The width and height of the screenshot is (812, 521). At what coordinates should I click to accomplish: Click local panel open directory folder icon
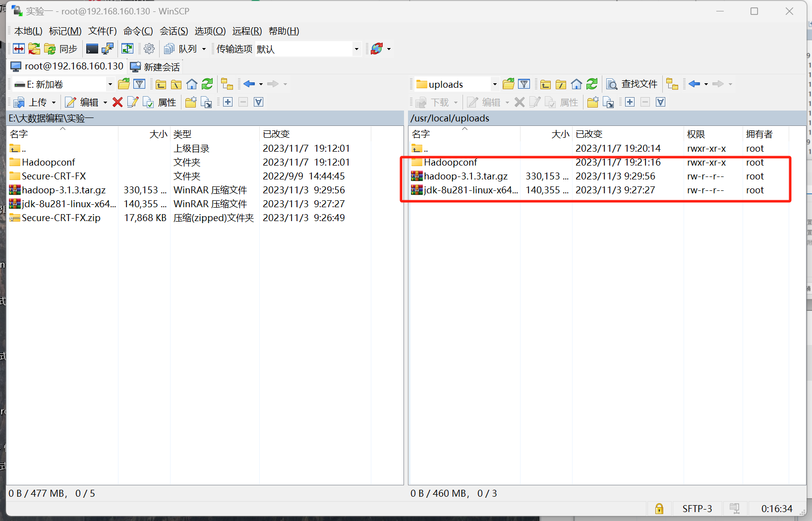click(x=124, y=84)
